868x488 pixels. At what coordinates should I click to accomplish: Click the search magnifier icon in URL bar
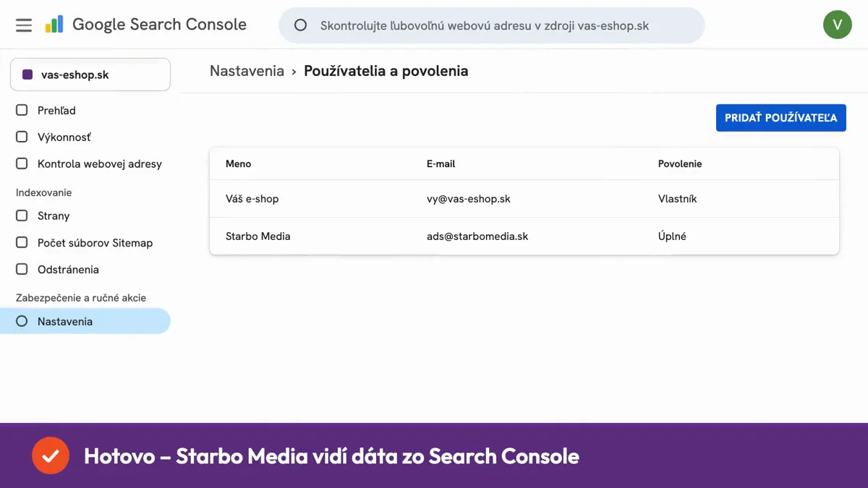(x=301, y=25)
